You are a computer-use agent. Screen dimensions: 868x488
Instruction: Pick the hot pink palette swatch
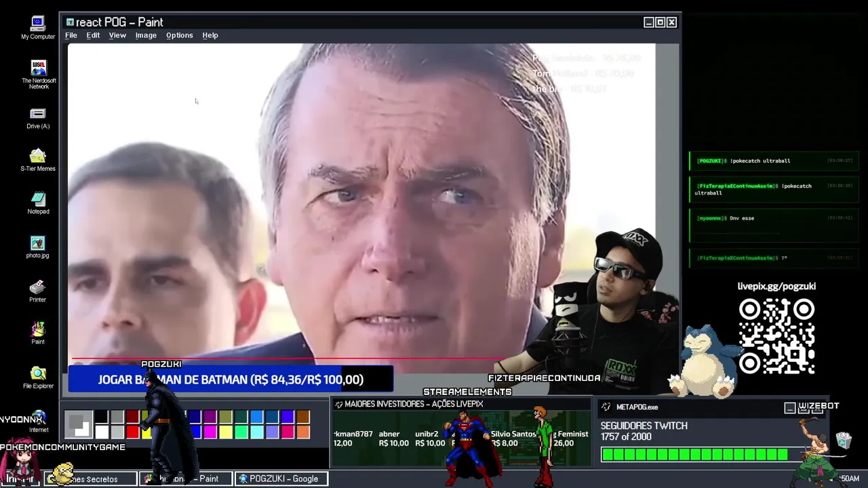(288, 432)
